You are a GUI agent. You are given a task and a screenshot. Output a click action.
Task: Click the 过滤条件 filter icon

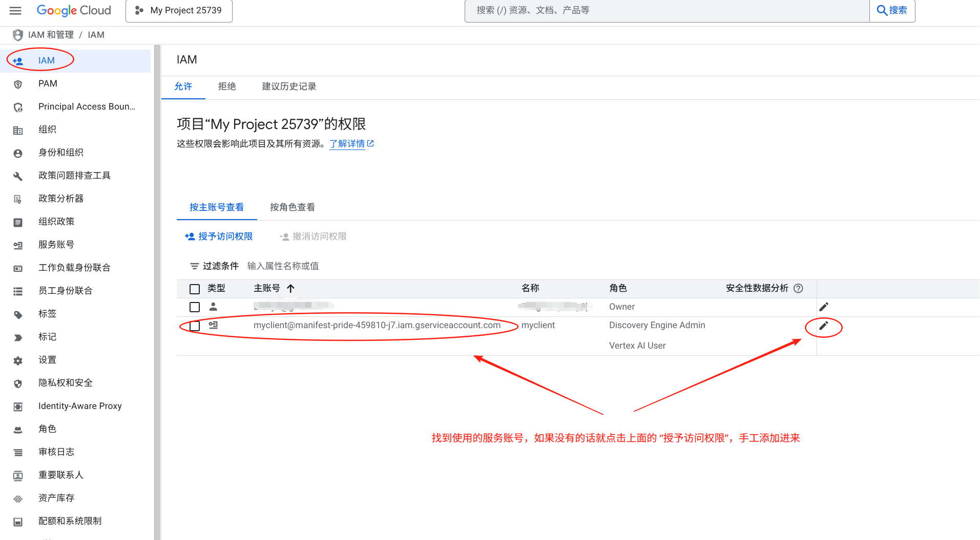[x=194, y=266]
